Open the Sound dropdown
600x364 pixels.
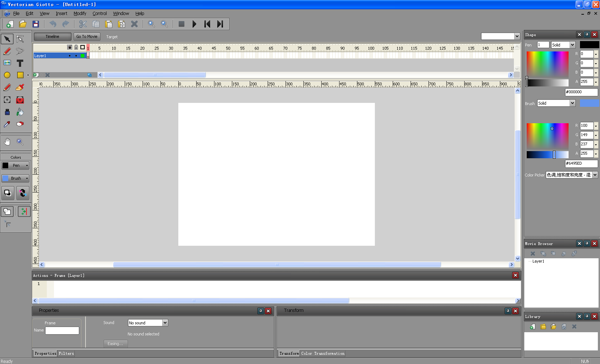point(165,323)
